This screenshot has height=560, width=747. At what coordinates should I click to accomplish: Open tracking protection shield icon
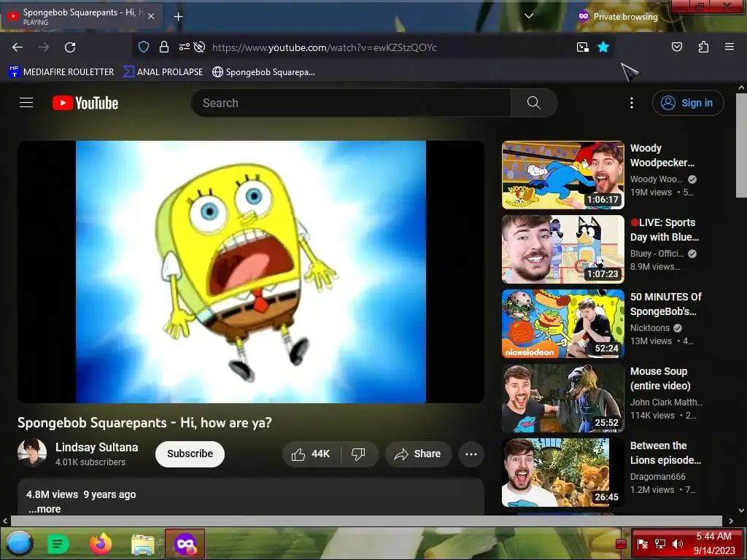pos(144,47)
